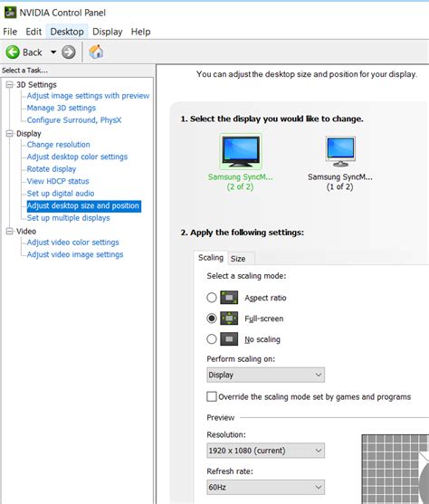The height and width of the screenshot is (504, 429).
Task: Open the Desktop menu
Action: point(67,32)
